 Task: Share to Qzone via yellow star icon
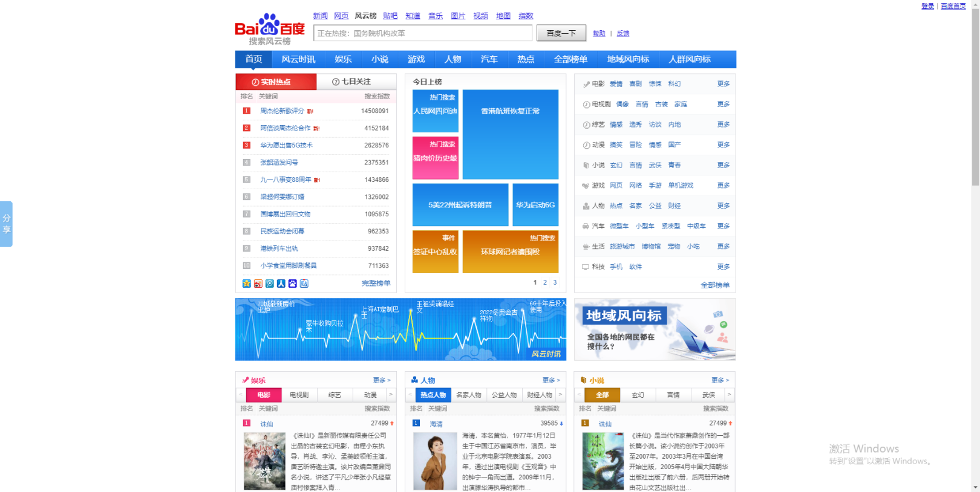(247, 283)
